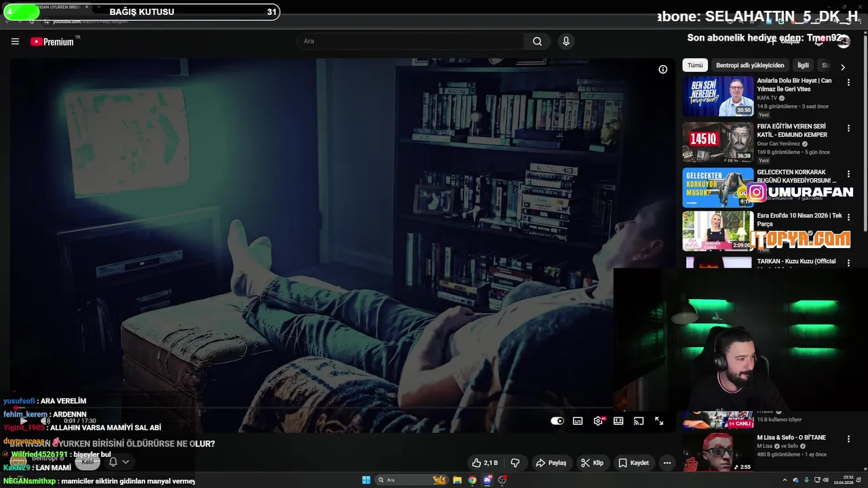Click FBI'A EĞİTİM VEREN SERİ KATİL title

(792, 131)
